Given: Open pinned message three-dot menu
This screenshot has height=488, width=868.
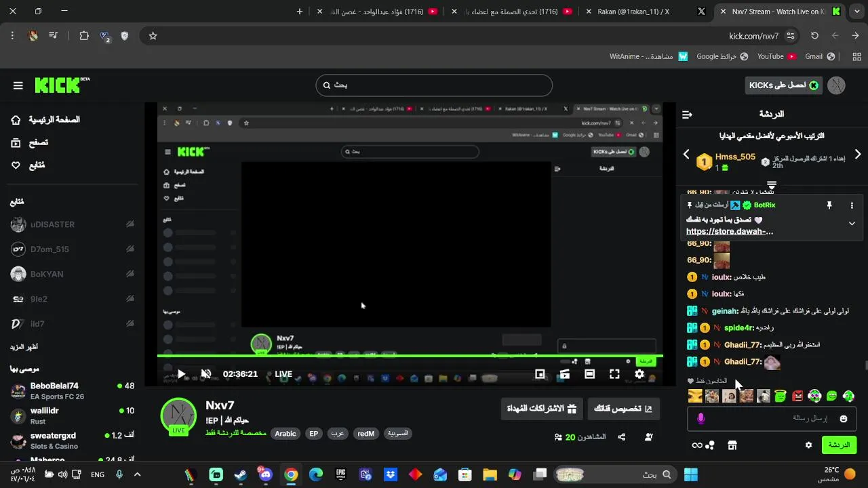Looking at the screenshot, I should point(852,205).
